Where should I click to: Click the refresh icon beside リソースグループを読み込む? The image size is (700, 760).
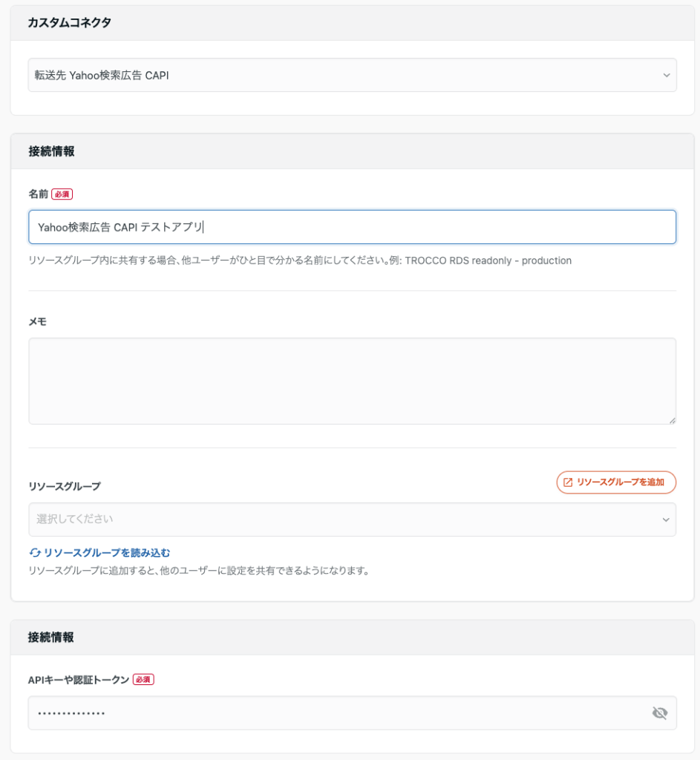coord(35,553)
